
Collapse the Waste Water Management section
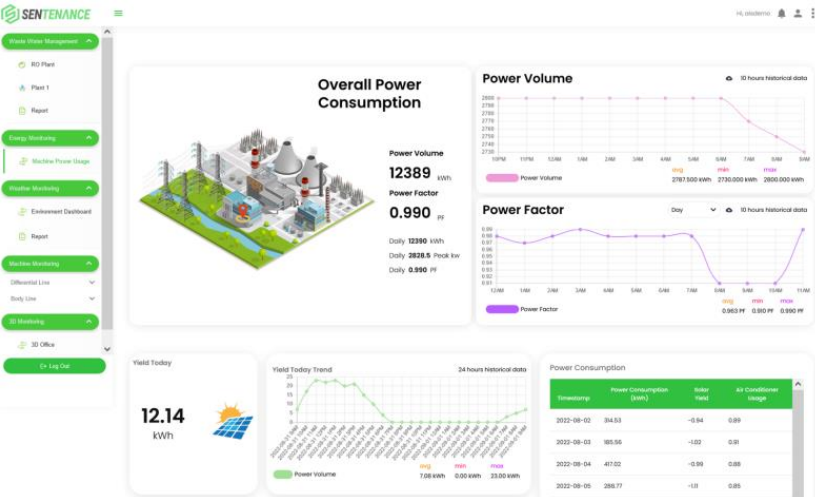(x=90, y=41)
